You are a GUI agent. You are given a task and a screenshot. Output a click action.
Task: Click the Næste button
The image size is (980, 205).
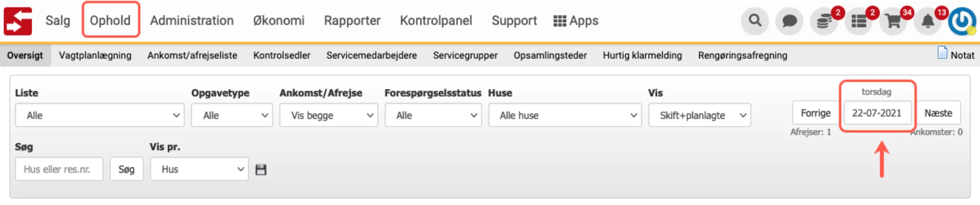click(938, 113)
